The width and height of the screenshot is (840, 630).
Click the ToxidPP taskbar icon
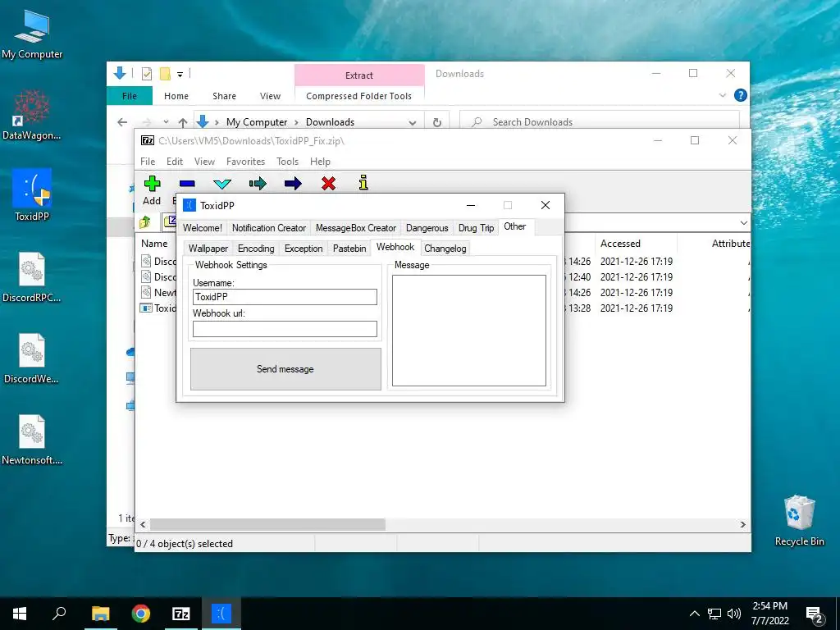221,614
